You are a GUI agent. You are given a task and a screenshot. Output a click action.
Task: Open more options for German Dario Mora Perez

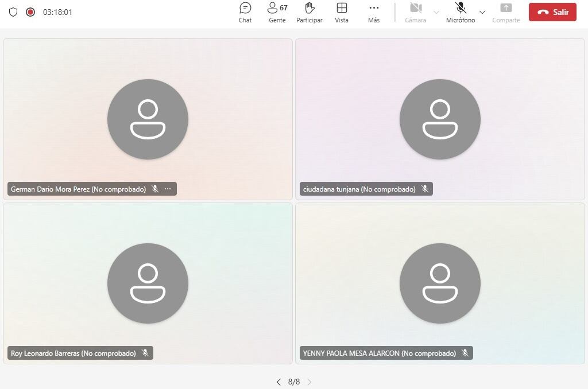point(168,189)
